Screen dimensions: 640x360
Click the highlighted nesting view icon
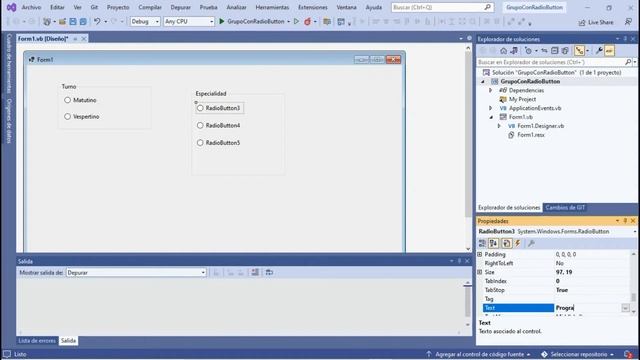[x=579, y=51]
